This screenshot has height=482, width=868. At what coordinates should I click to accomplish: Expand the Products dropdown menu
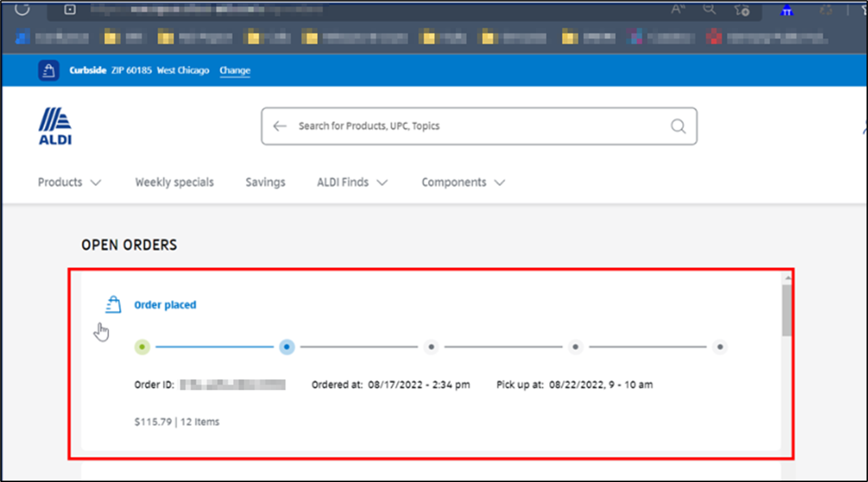click(69, 182)
